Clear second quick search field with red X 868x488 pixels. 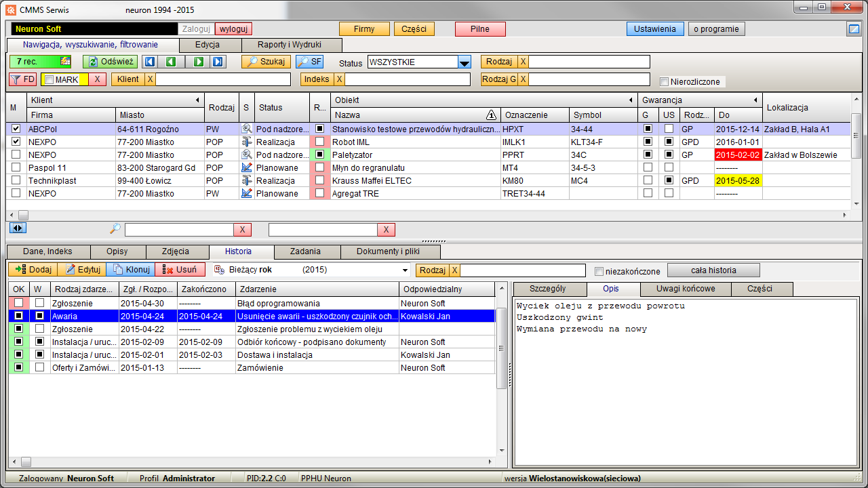[386, 230]
